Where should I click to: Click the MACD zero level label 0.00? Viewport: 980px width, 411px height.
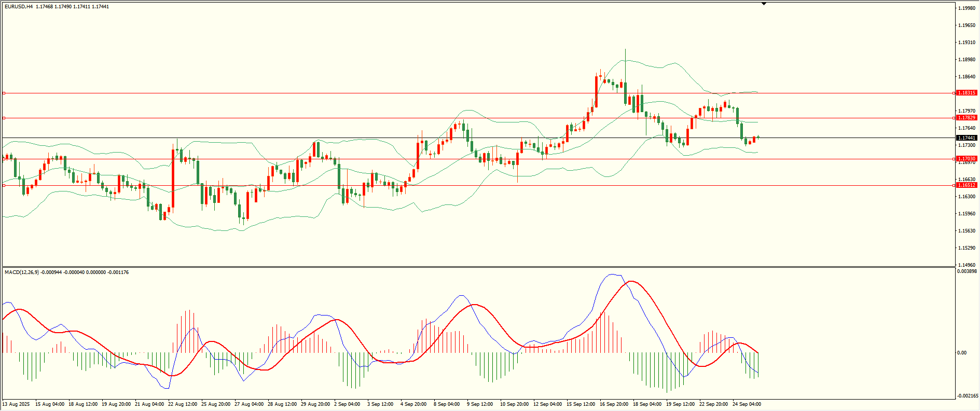962,353
